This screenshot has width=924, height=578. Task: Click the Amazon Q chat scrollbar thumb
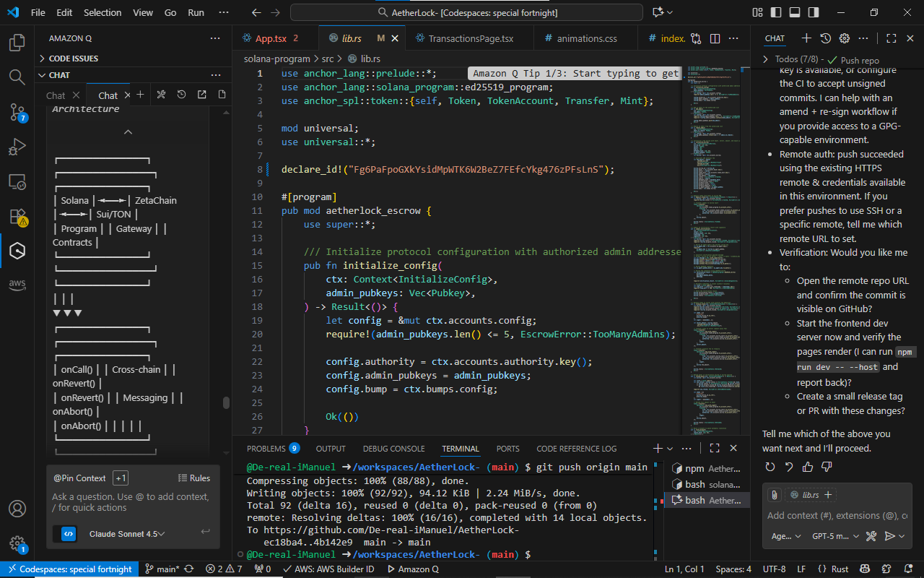[x=226, y=402]
